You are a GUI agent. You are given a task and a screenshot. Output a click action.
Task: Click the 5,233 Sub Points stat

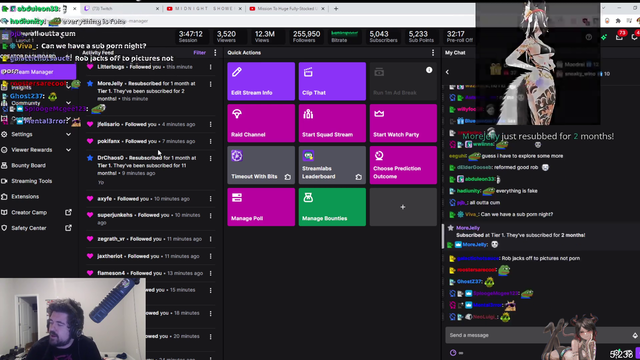tap(421, 36)
